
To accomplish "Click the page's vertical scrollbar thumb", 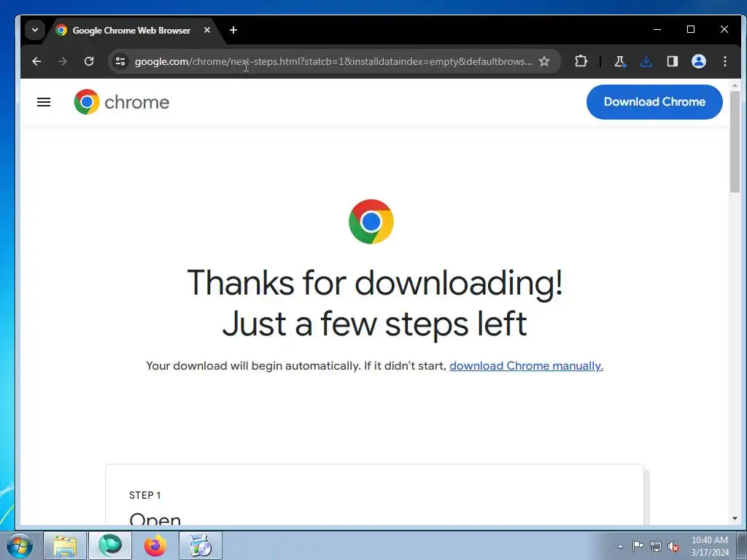I will [735, 141].
